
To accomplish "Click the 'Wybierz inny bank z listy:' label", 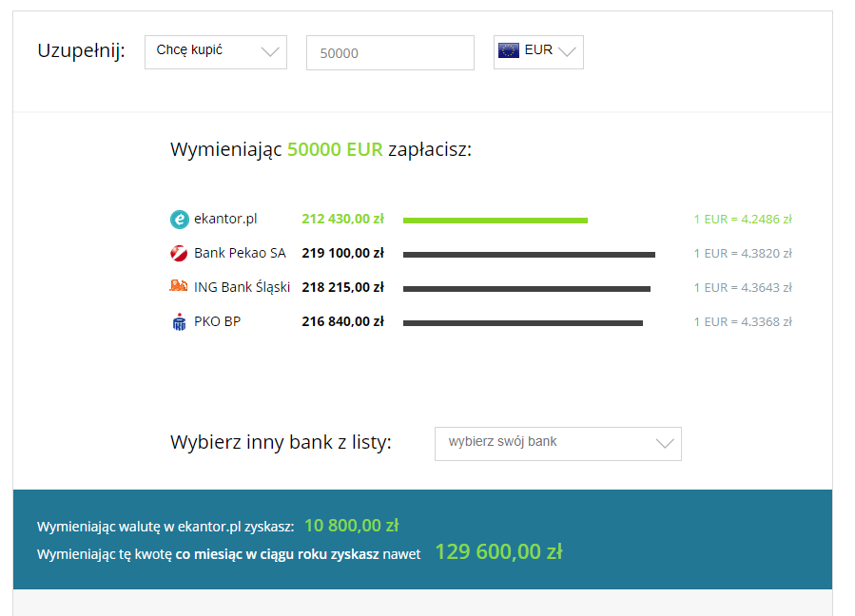I will 281,442.
